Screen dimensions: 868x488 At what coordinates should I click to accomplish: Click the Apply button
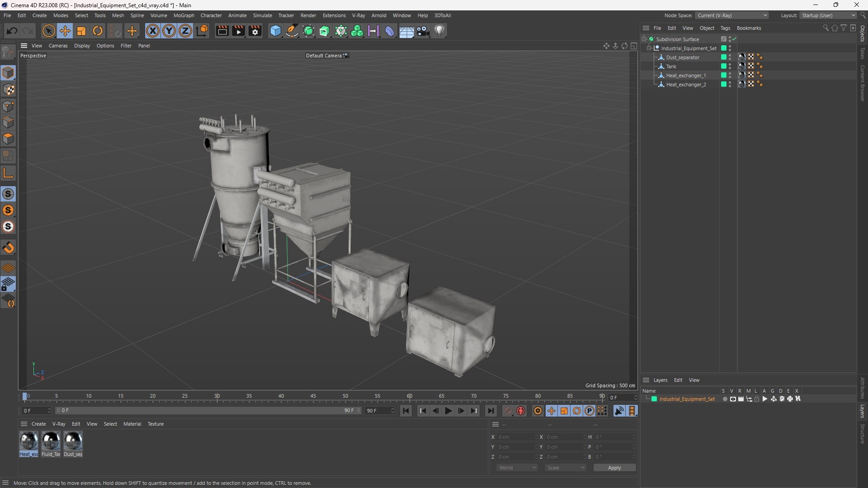tap(614, 468)
